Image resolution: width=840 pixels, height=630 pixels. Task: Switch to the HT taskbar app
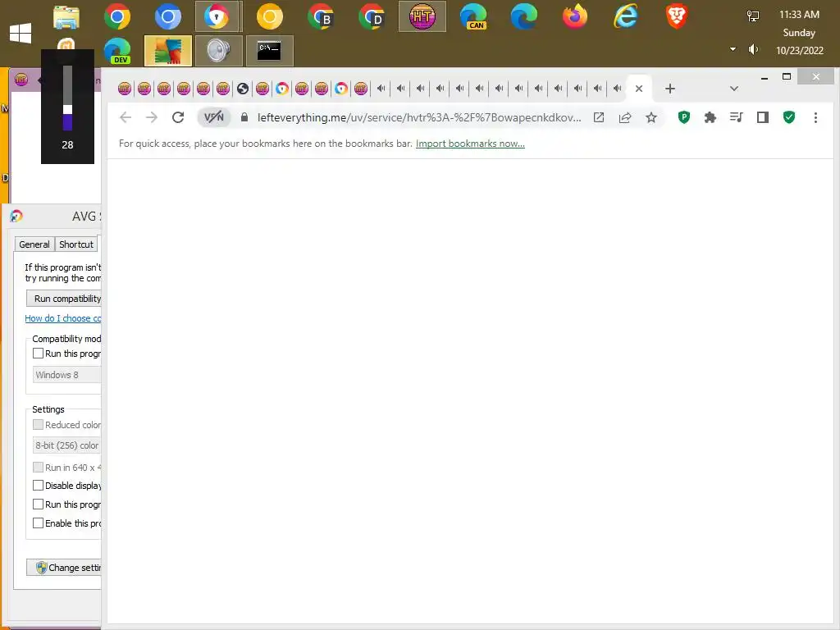pyautogui.click(x=422, y=16)
